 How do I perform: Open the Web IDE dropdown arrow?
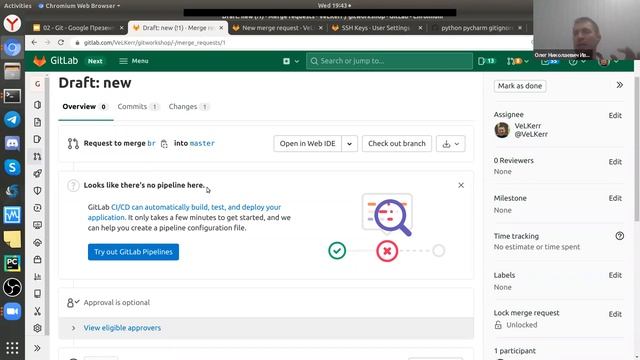pos(349,144)
